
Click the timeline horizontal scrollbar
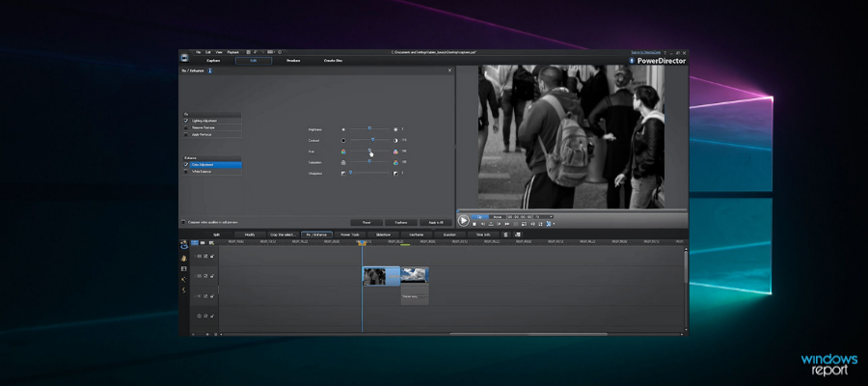click(x=529, y=334)
